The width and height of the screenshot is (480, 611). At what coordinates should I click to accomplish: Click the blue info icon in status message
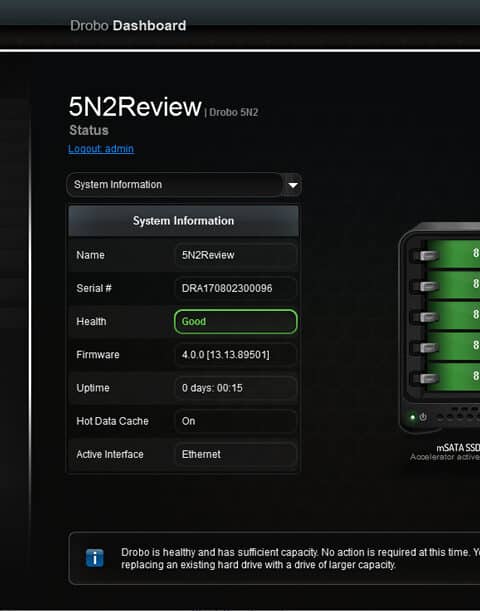[95, 558]
